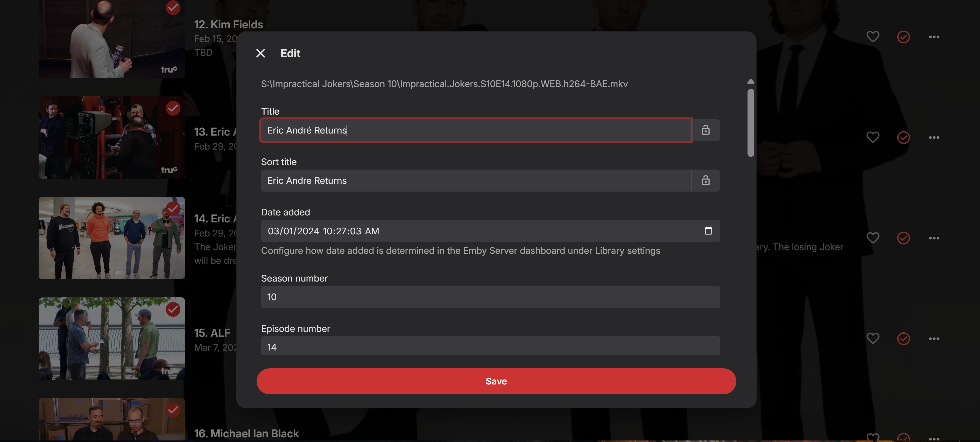Viewport: 980px width, 442px height.
Task: Open the three-dot menu for episode 13
Action: click(934, 137)
